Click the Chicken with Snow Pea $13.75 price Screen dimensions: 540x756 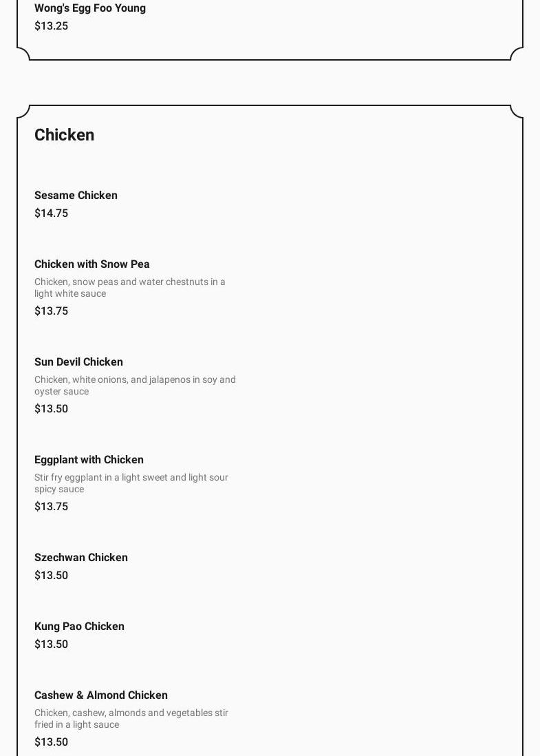click(x=51, y=311)
